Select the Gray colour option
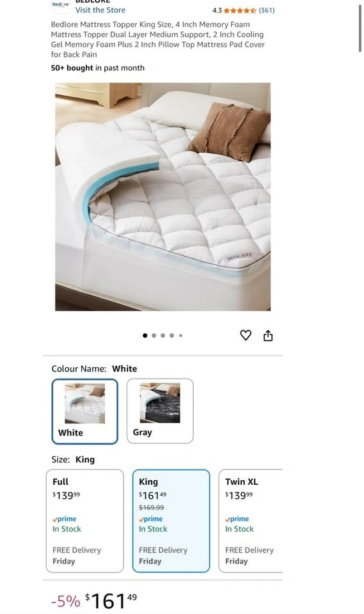Image resolution: width=364 pixels, height=614 pixels. point(160,411)
